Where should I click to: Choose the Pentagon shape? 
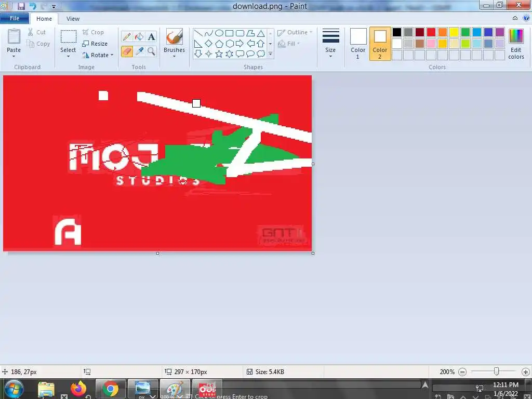tap(219, 44)
